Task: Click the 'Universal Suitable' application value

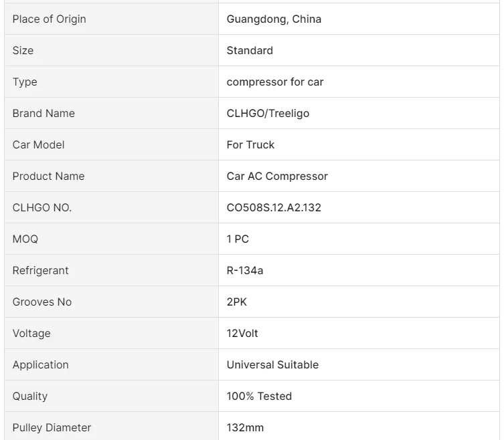Action: click(272, 364)
